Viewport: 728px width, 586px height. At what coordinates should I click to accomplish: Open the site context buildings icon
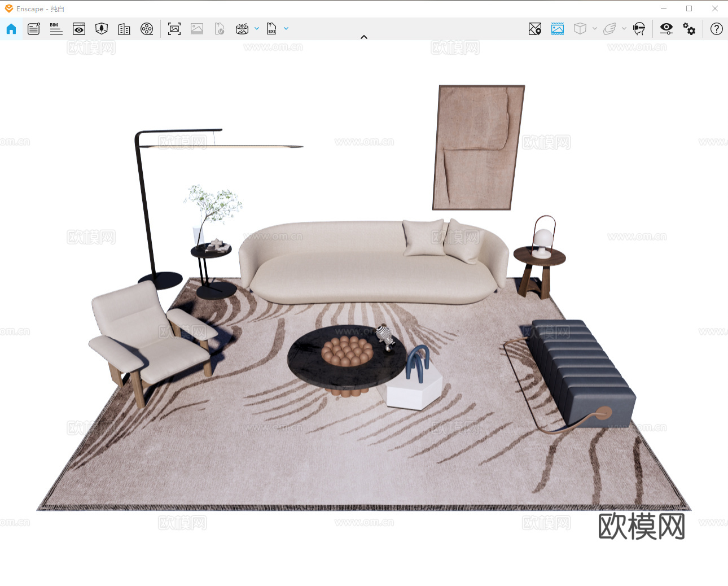tap(124, 29)
